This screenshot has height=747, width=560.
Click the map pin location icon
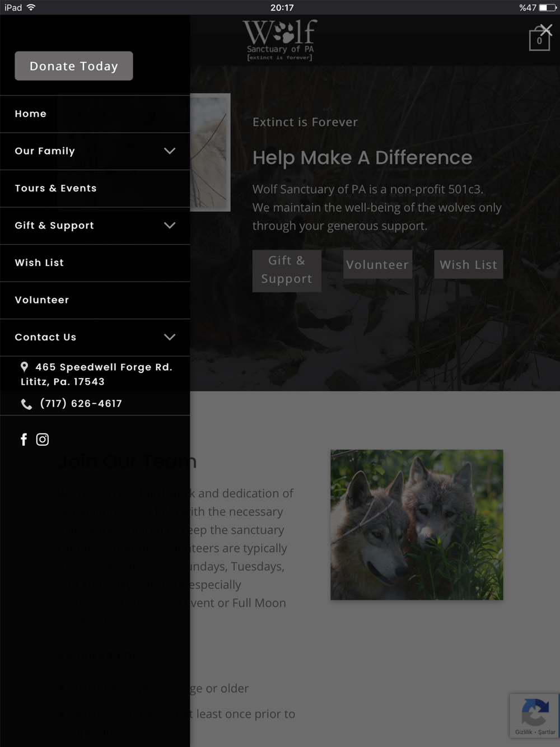pyautogui.click(x=24, y=367)
